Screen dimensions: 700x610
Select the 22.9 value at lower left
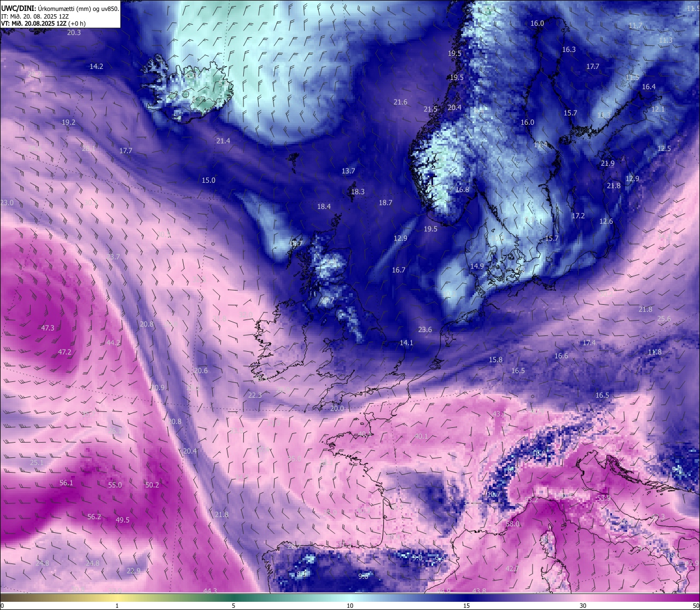tap(133, 571)
